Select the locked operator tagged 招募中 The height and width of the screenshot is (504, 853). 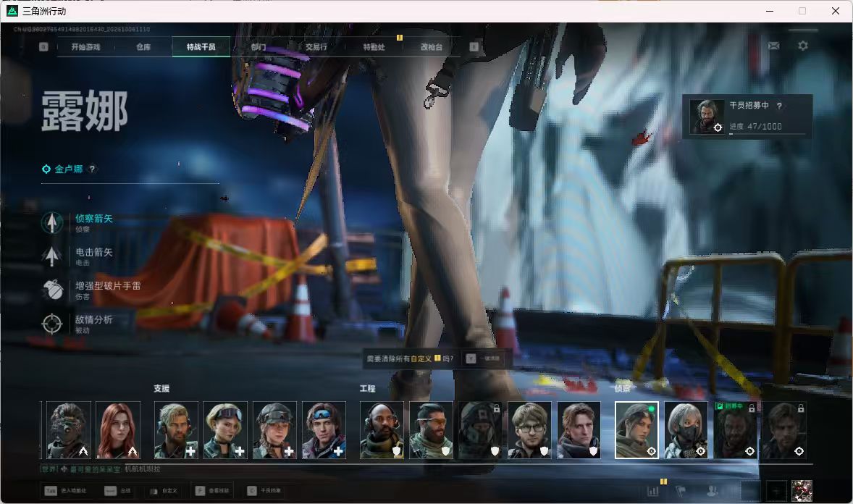pyautogui.click(x=735, y=430)
